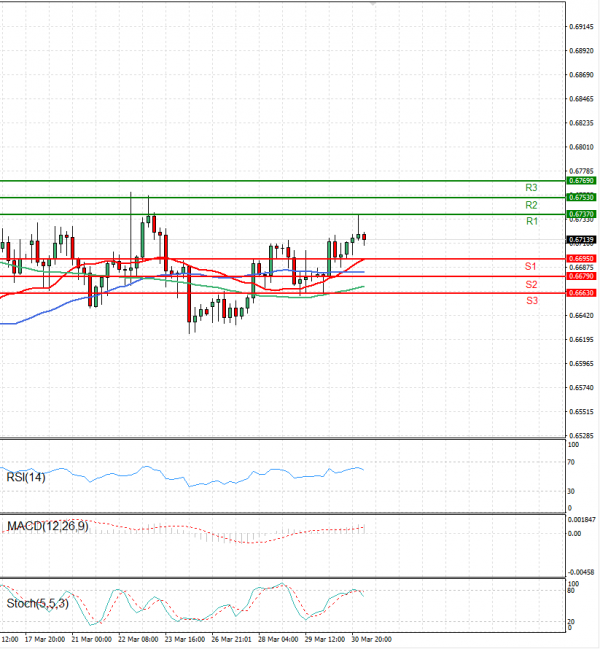
Task: Click the 22 Mar 08:00 time label
Action: (138, 639)
